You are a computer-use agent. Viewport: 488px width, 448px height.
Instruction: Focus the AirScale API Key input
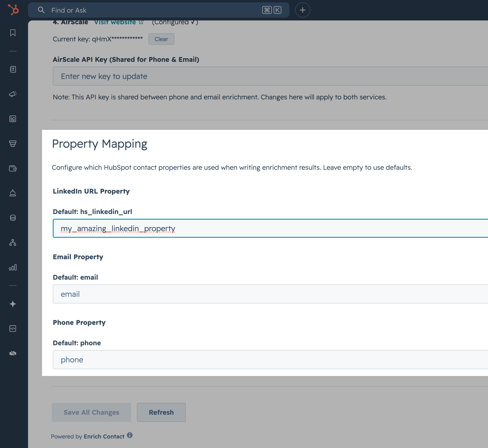pos(270,76)
